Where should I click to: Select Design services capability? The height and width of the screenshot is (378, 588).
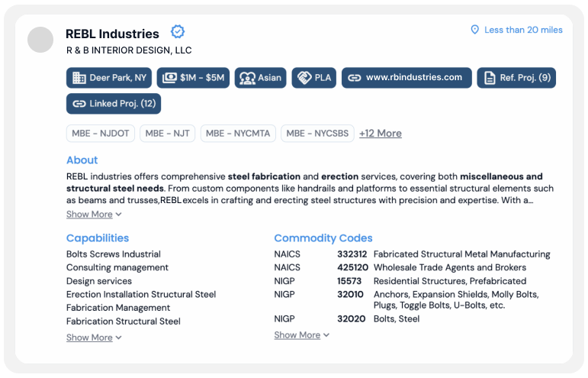[99, 281]
